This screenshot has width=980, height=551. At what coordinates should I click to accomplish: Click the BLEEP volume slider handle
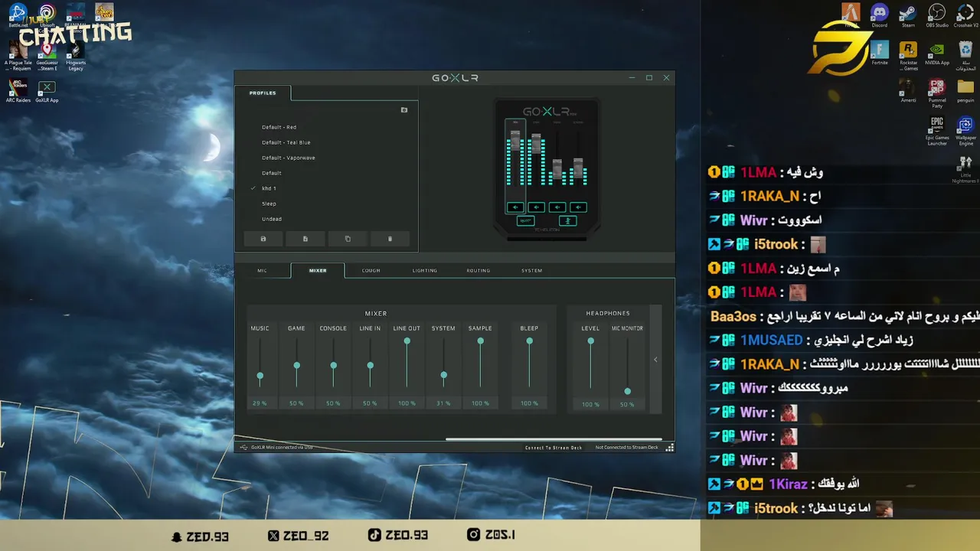529,341
